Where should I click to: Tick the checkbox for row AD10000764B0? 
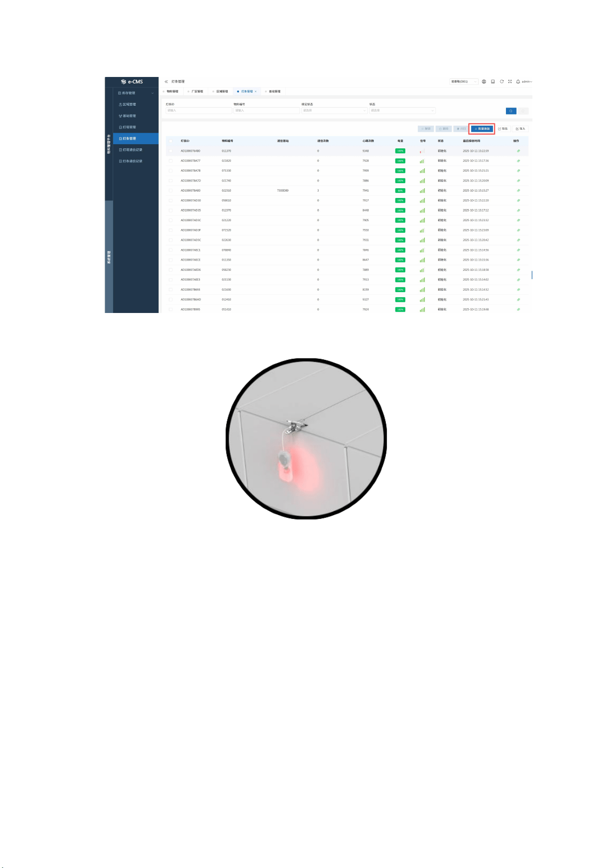(x=171, y=151)
